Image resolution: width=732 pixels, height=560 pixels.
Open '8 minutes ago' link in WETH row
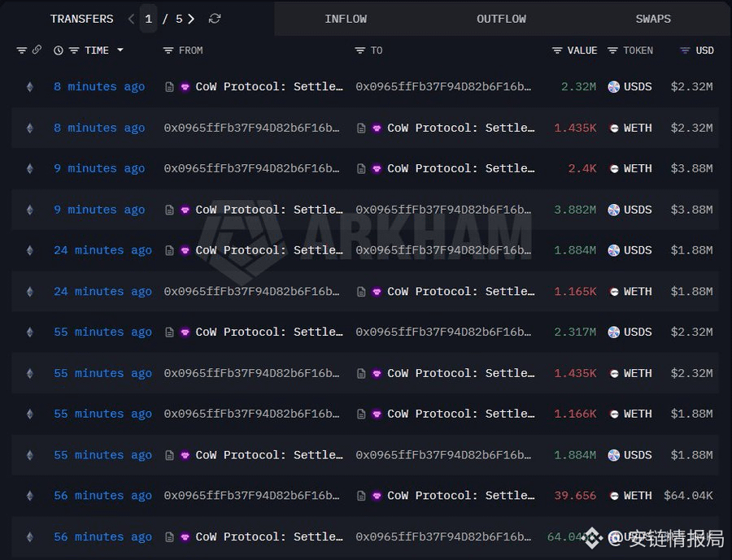[x=99, y=128]
